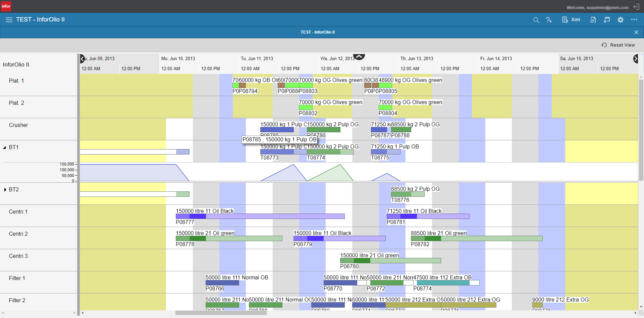
Task: Collapse the BT1 resource row
Action: 5,147
